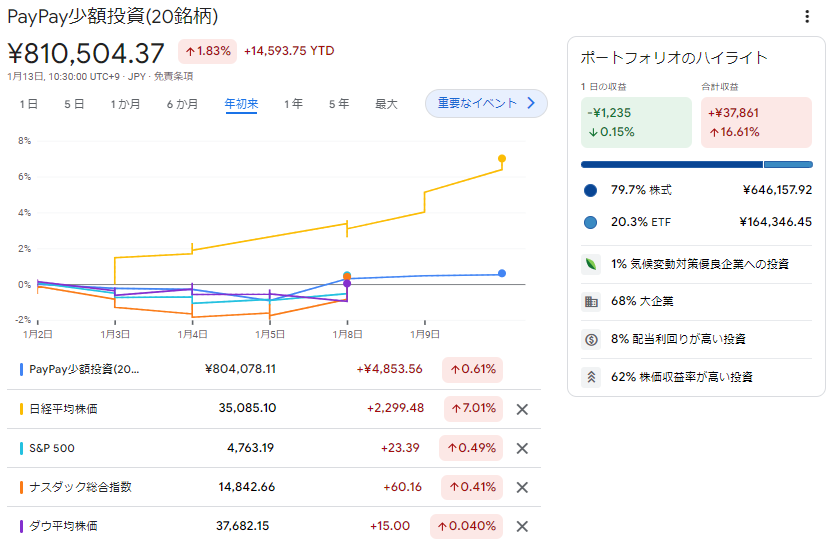Viewport: 833px width, 546px height.
Task: Click the double chevron 株価収益率 icon
Action: pyautogui.click(x=590, y=377)
